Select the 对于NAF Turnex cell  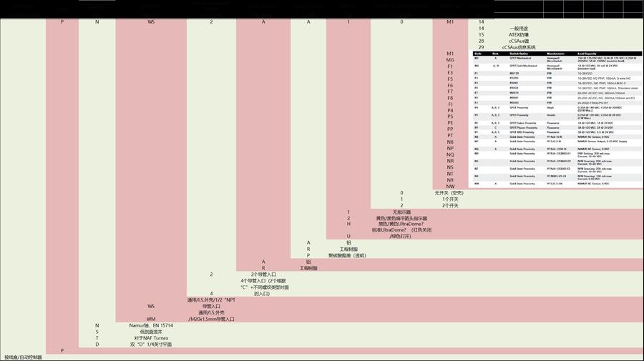[151, 338]
